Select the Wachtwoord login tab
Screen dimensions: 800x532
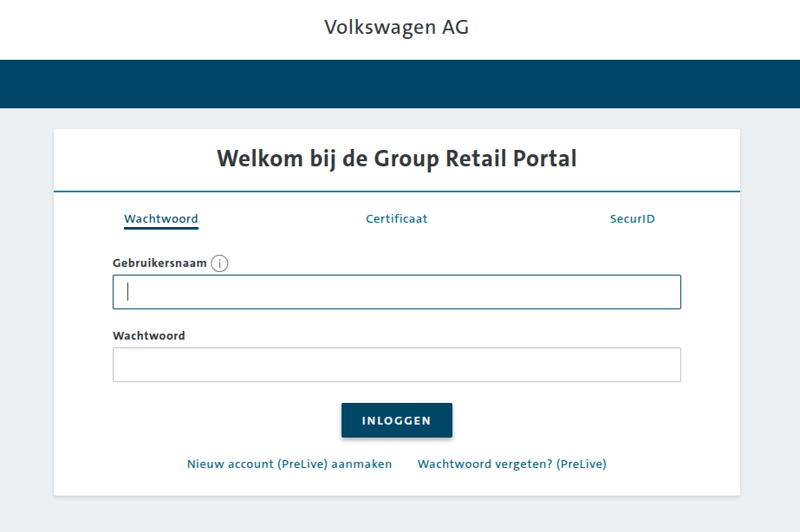(161, 219)
